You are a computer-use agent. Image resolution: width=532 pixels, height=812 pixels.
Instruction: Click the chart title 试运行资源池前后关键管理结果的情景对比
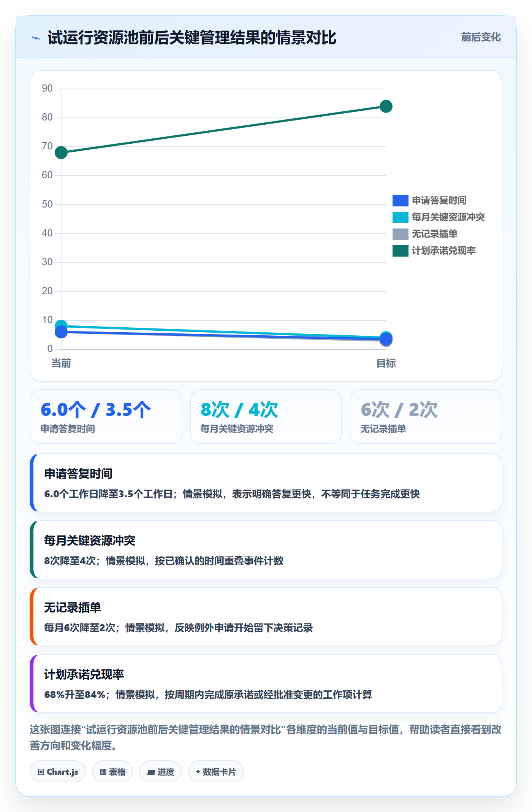click(x=192, y=38)
